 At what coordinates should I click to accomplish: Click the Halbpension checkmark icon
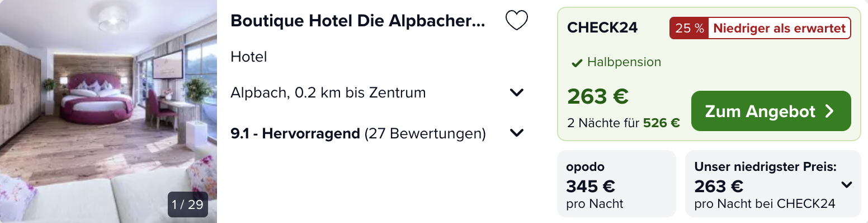coord(577,63)
